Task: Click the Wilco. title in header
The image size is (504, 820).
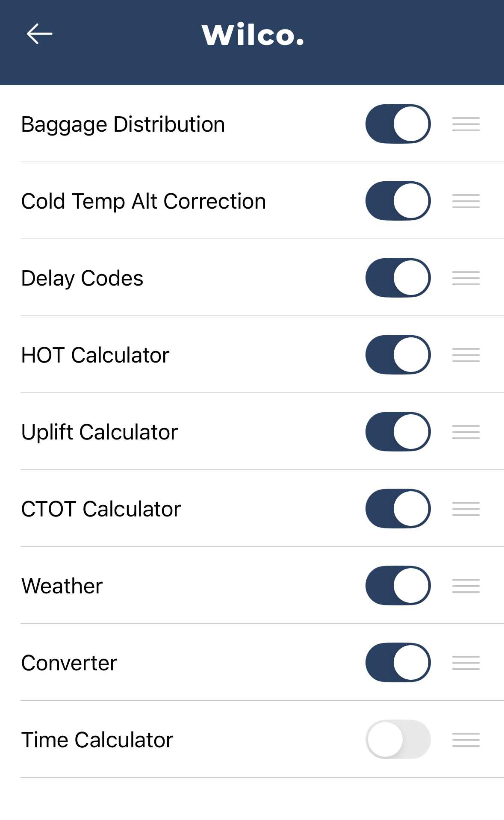Action: [x=253, y=35]
